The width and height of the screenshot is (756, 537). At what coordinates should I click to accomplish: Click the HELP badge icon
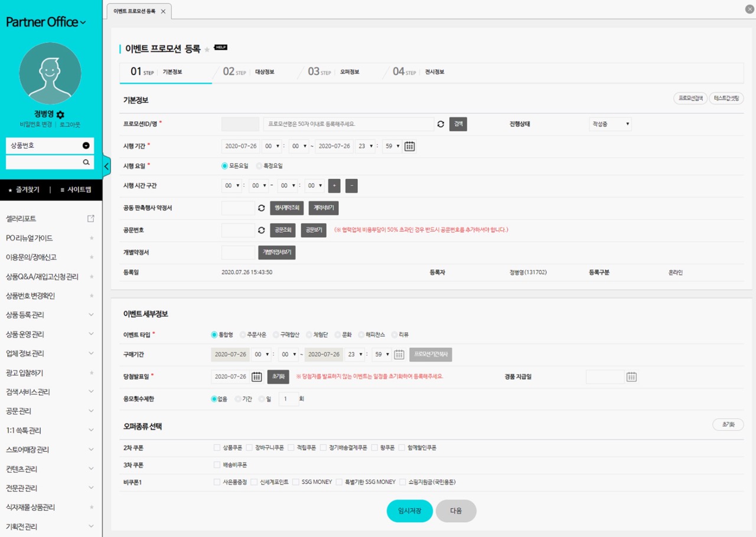[220, 48]
